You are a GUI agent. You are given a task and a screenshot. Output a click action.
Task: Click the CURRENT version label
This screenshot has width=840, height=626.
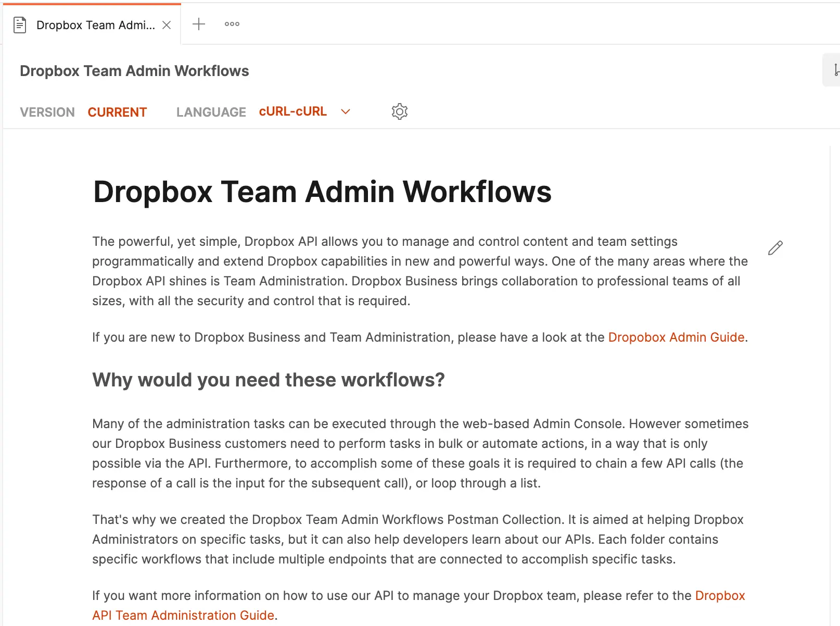[x=117, y=112]
